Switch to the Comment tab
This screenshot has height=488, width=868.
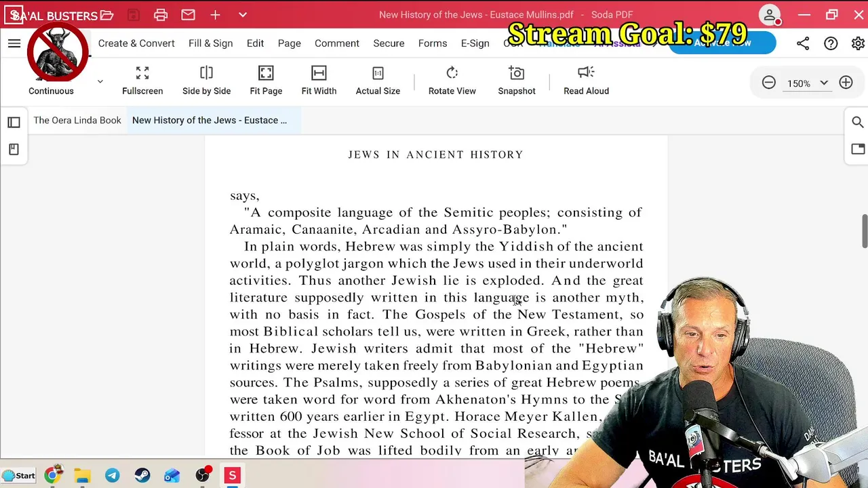click(337, 43)
